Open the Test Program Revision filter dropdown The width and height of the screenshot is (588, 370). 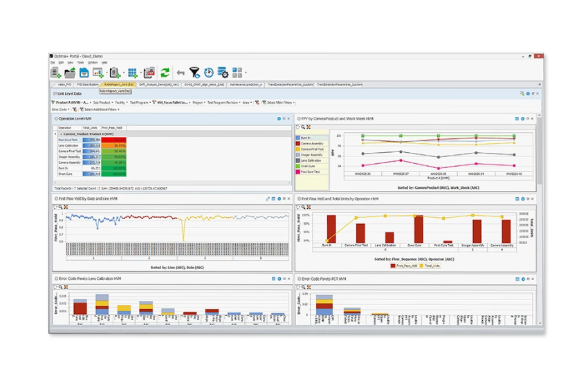(224, 102)
